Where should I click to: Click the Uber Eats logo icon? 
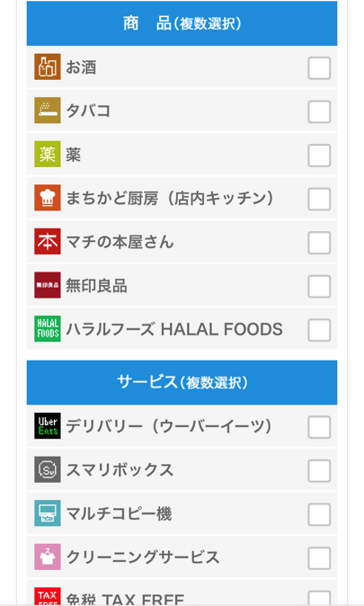[48, 426]
